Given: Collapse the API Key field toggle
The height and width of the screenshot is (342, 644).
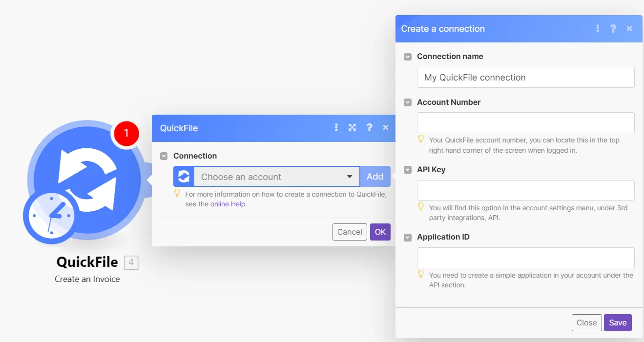Looking at the screenshot, I should [408, 170].
